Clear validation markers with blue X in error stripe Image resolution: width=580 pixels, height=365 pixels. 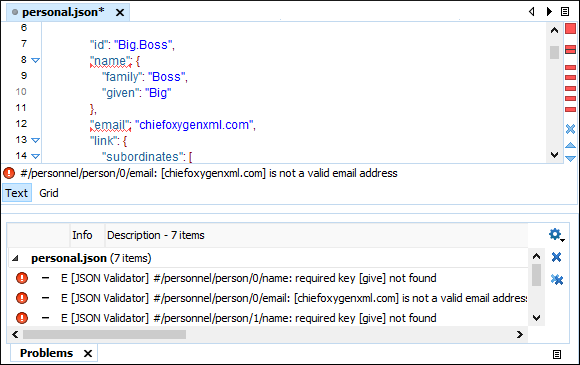coord(570,129)
